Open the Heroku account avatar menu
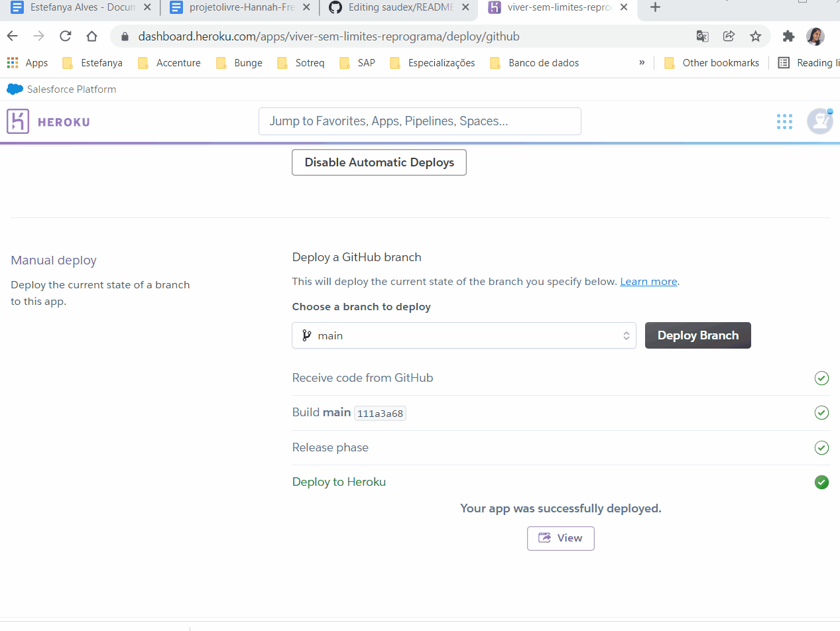Image resolution: width=840 pixels, height=631 pixels. pos(820,121)
